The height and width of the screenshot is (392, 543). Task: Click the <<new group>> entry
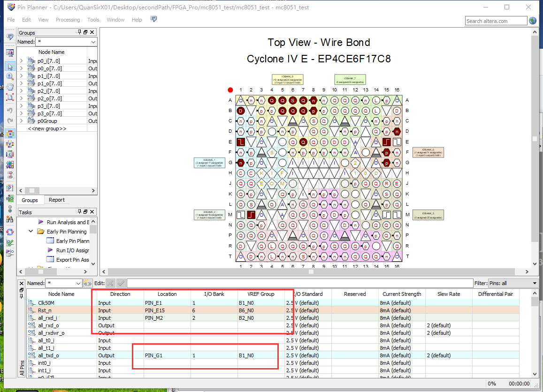(47, 128)
